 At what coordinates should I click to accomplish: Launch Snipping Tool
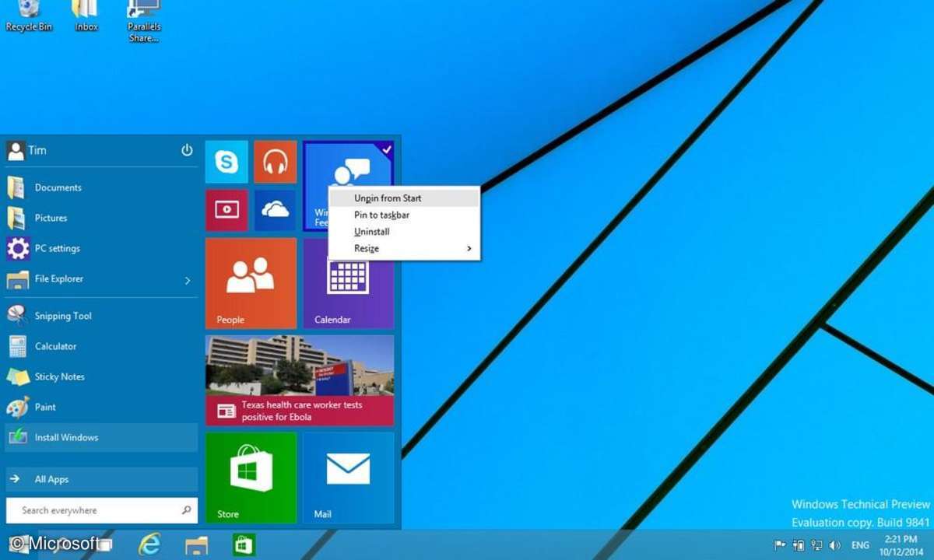[101, 316]
